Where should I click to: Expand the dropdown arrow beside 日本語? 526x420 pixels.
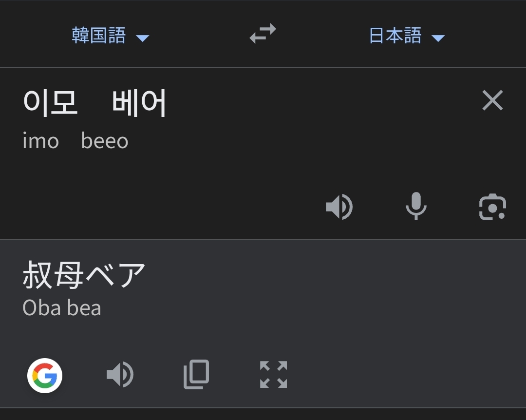438,38
